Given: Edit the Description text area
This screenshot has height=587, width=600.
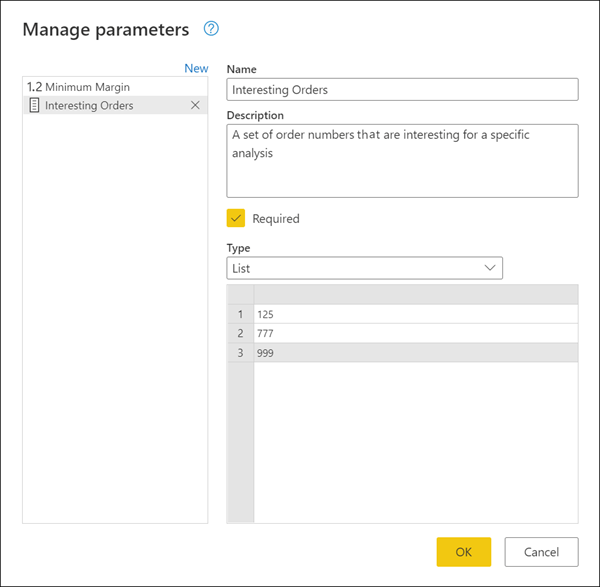Looking at the screenshot, I should pyautogui.click(x=402, y=161).
